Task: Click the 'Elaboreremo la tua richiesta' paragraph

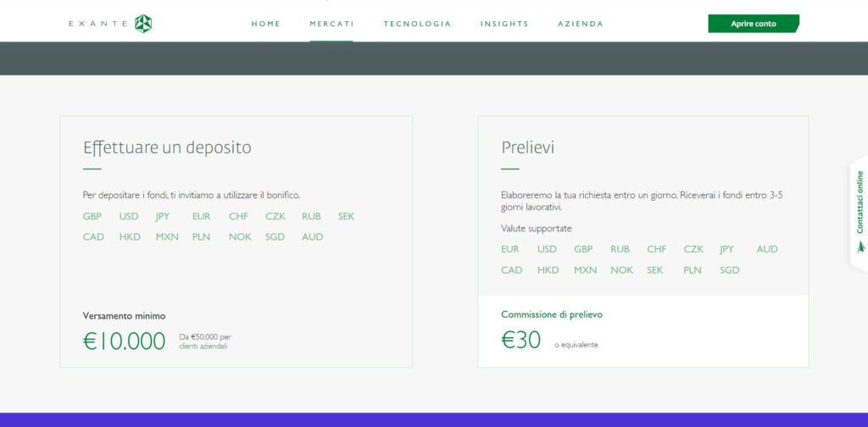Action: [642, 202]
